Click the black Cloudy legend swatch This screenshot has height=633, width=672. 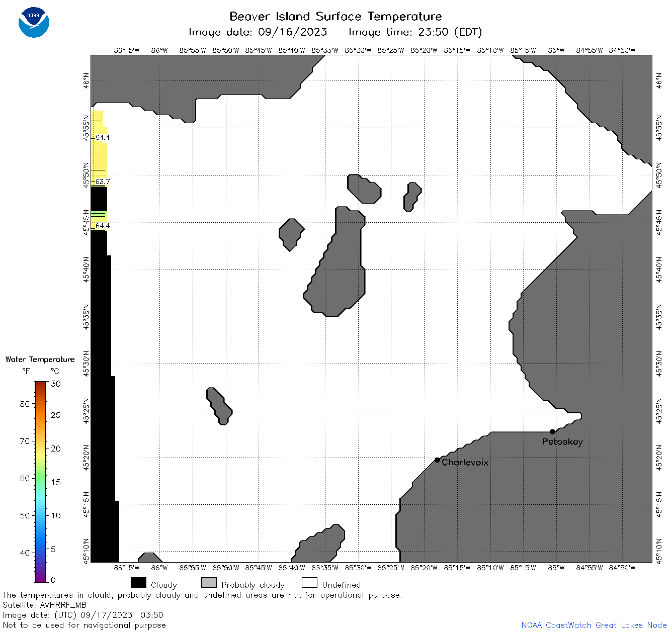click(x=138, y=583)
